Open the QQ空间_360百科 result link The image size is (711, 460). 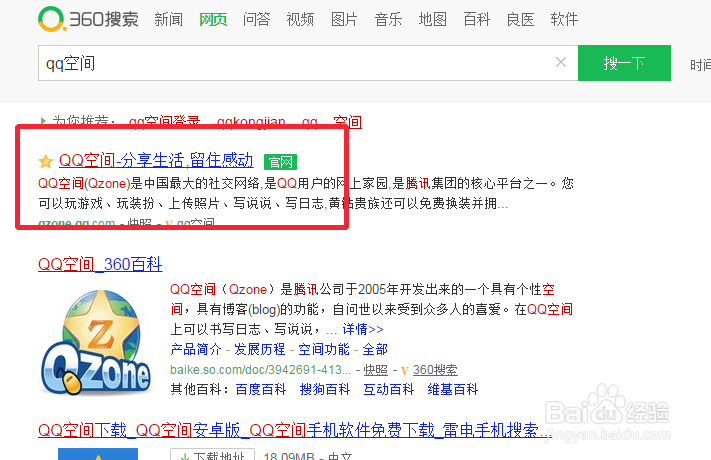(100, 264)
